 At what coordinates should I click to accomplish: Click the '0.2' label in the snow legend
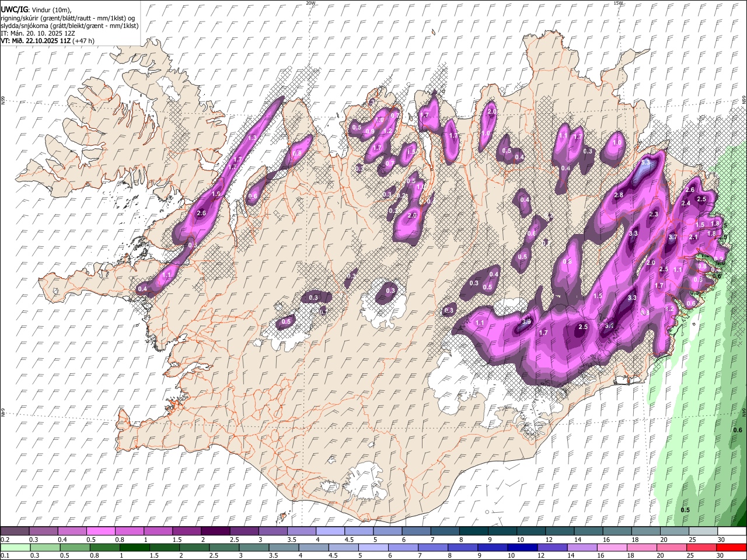pos(5,540)
